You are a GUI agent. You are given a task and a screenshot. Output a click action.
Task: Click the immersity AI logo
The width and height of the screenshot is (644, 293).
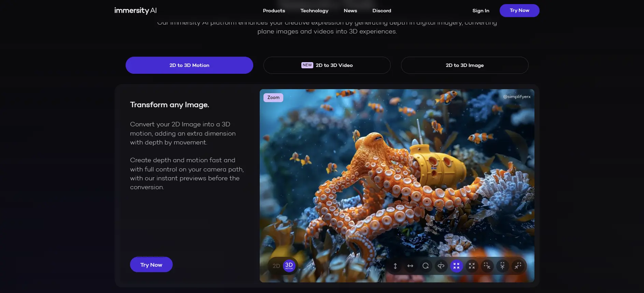tap(135, 11)
